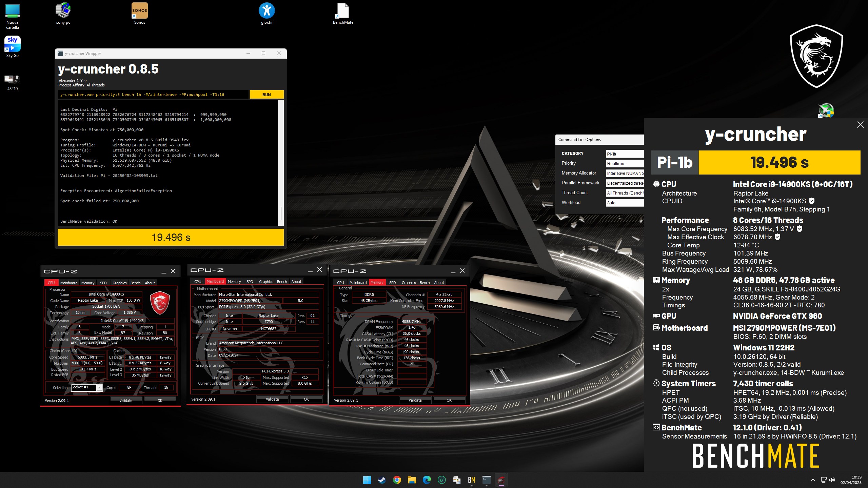Click the yellow RUN button in y-cruncher
Screen dimensions: 868x488
[x=267, y=95]
